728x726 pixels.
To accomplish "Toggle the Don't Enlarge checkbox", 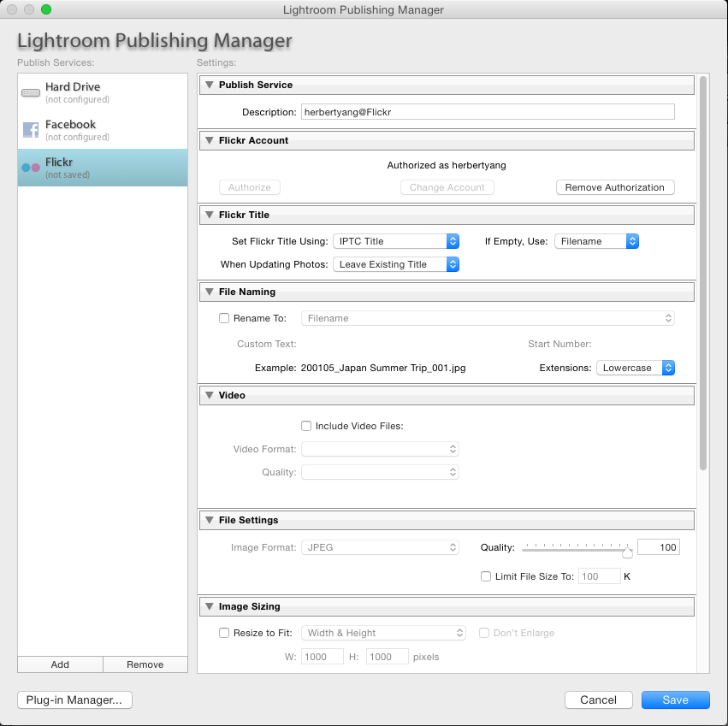I will coord(484,633).
